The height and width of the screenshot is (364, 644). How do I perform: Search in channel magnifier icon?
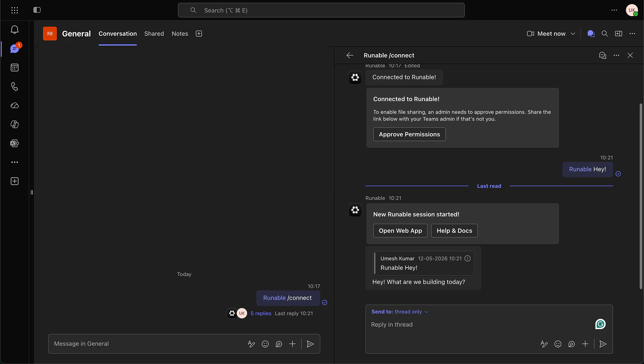tap(605, 34)
